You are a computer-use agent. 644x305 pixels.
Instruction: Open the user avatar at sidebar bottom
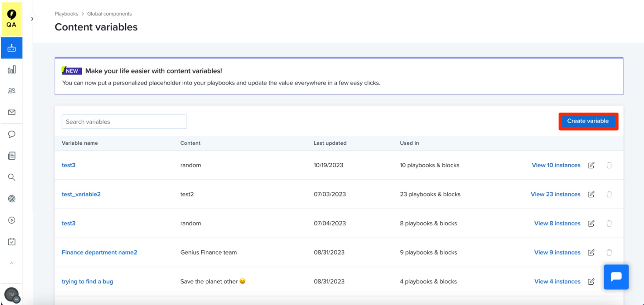11,295
